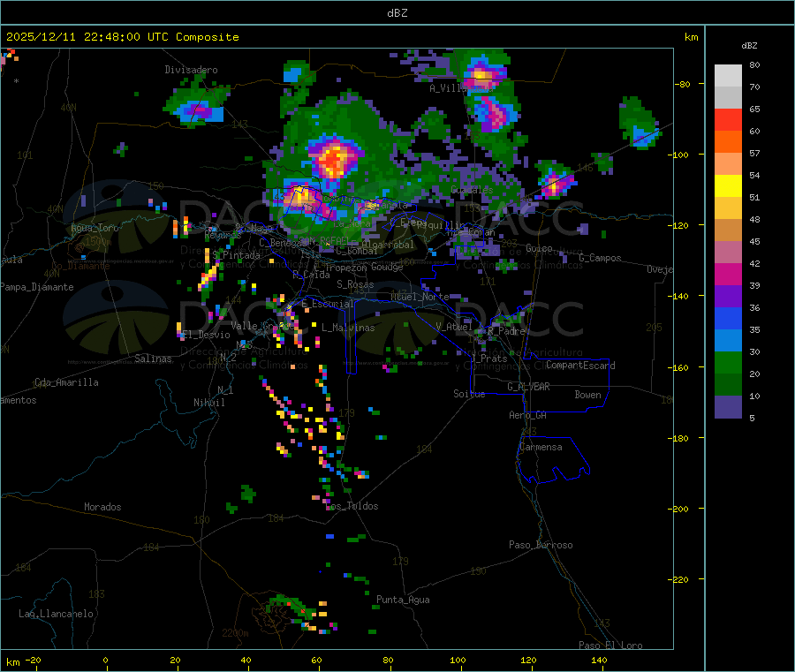Click the Soitue map label
The width and height of the screenshot is (795, 672).
[469, 394]
